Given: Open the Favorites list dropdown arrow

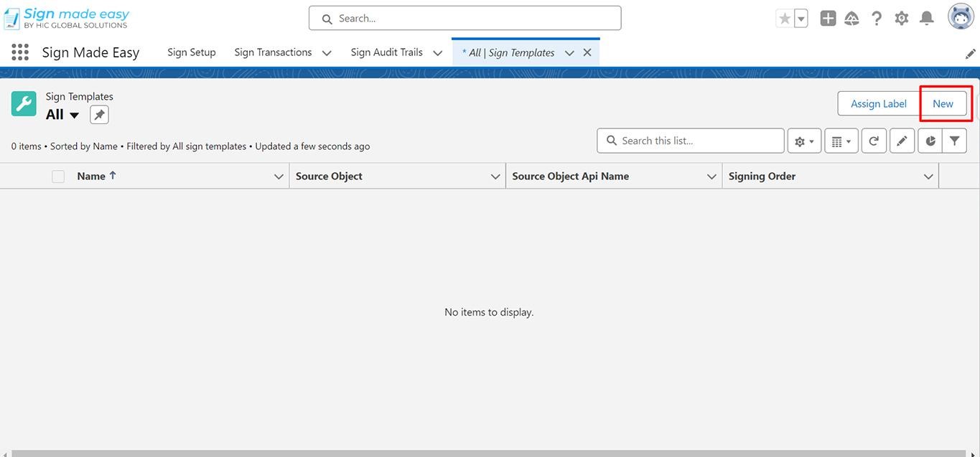Looking at the screenshot, I should point(801,19).
